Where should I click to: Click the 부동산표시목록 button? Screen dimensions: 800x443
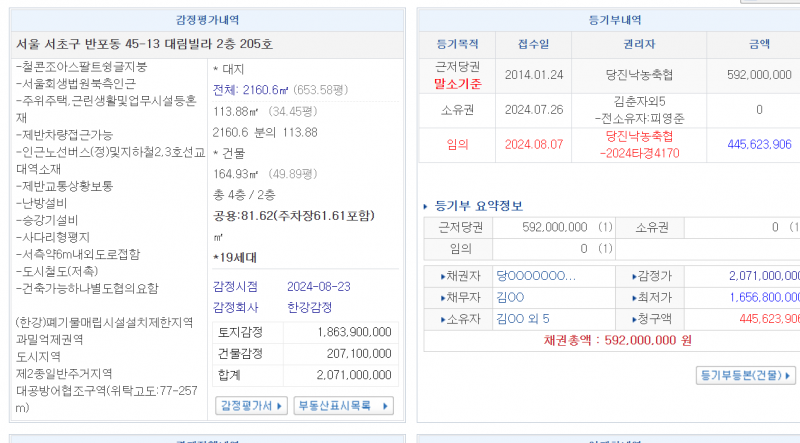tap(343, 405)
